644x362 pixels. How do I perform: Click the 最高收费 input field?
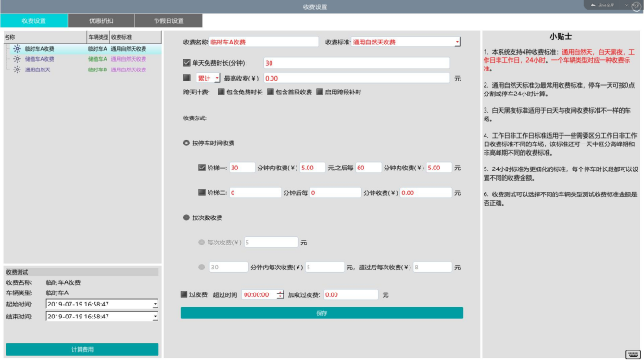pos(357,78)
